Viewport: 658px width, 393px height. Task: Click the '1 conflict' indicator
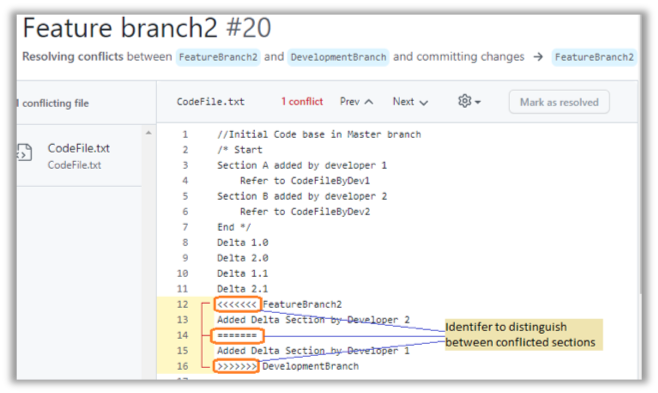coord(302,102)
